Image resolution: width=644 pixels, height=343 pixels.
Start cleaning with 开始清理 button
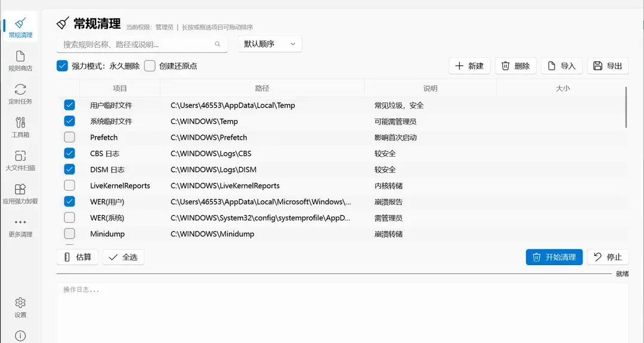point(554,257)
